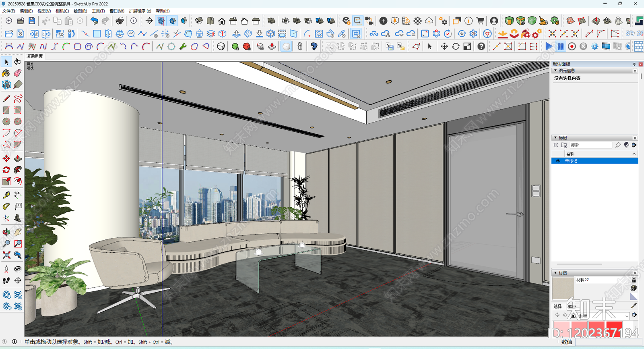The image size is (644, 349).
Task: Select the Protractor tool
Action: (6, 206)
